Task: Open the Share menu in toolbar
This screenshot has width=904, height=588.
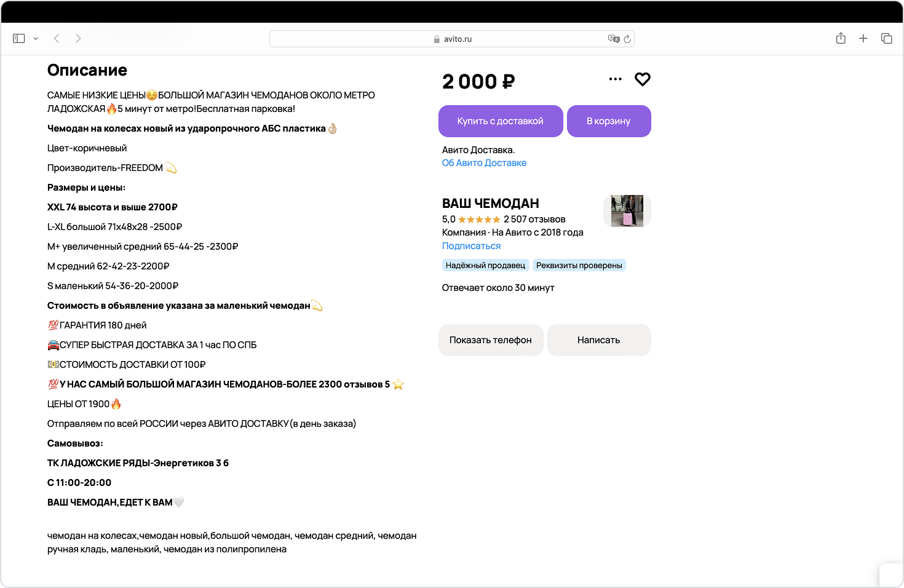Action: (841, 39)
